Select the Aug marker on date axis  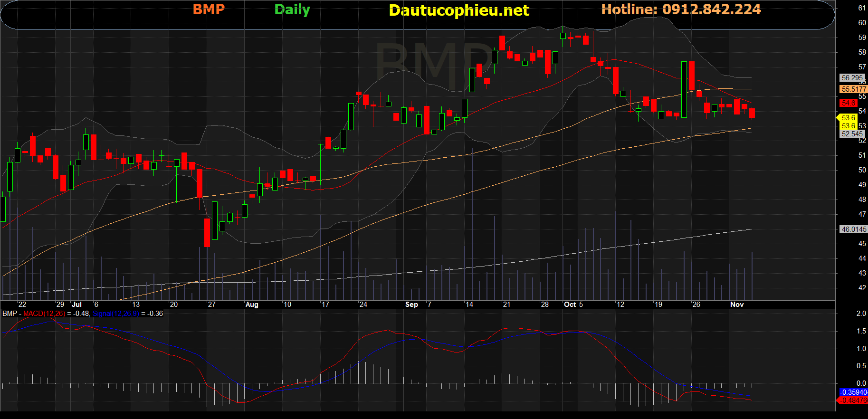click(252, 305)
